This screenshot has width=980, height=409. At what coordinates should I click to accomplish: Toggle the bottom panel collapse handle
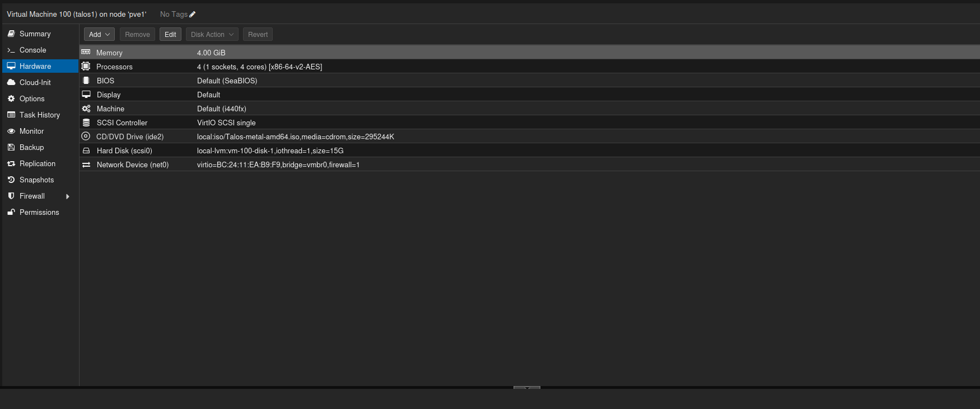tap(526, 387)
